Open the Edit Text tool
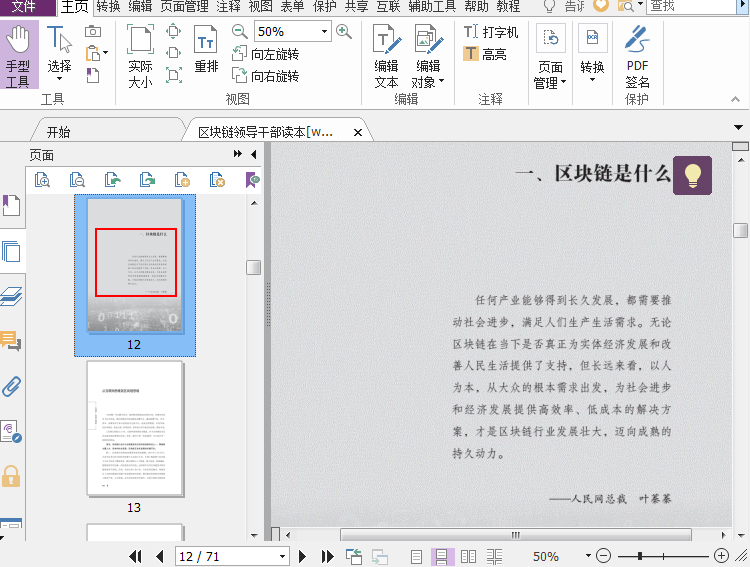The width and height of the screenshot is (750, 567). (x=386, y=56)
